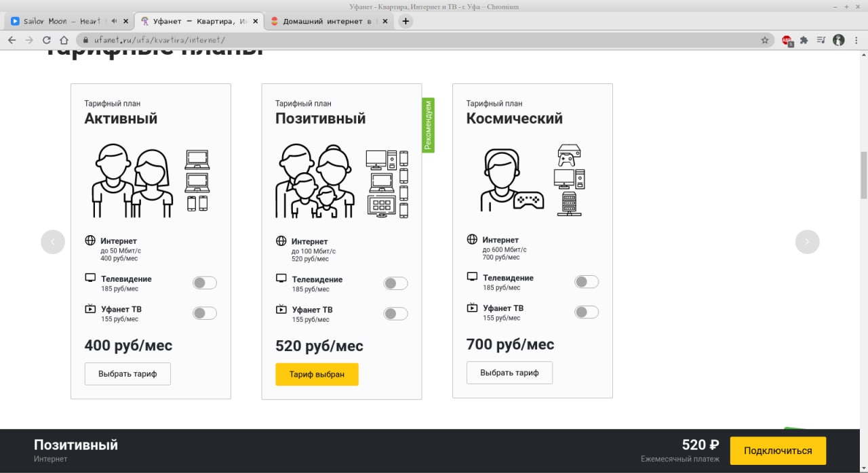The height and width of the screenshot is (473, 868).
Task: Click the globe Интернет icon in Активный card
Action: pos(90,241)
